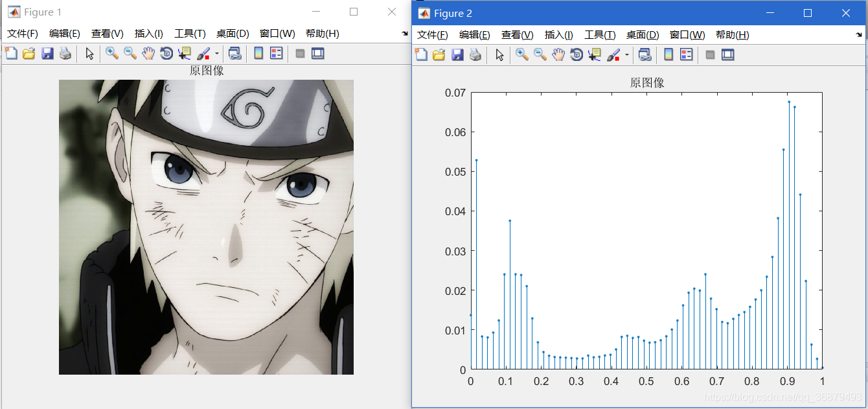Image resolution: width=868 pixels, height=409 pixels.
Task: Click x-axis label 0.5 in histogram
Action: [x=646, y=381]
